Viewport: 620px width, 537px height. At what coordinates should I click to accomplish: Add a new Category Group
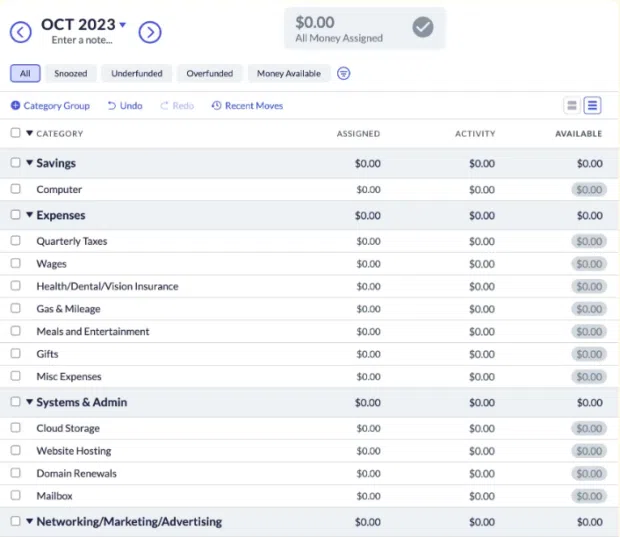point(50,106)
